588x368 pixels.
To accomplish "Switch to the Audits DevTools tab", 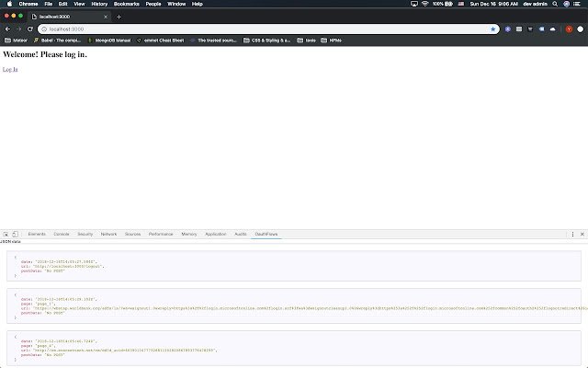I will tap(241, 234).
